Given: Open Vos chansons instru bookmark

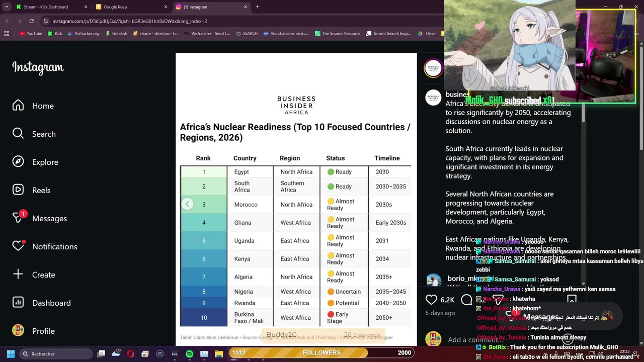Looking at the screenshot, I should [x=286, y=34].
